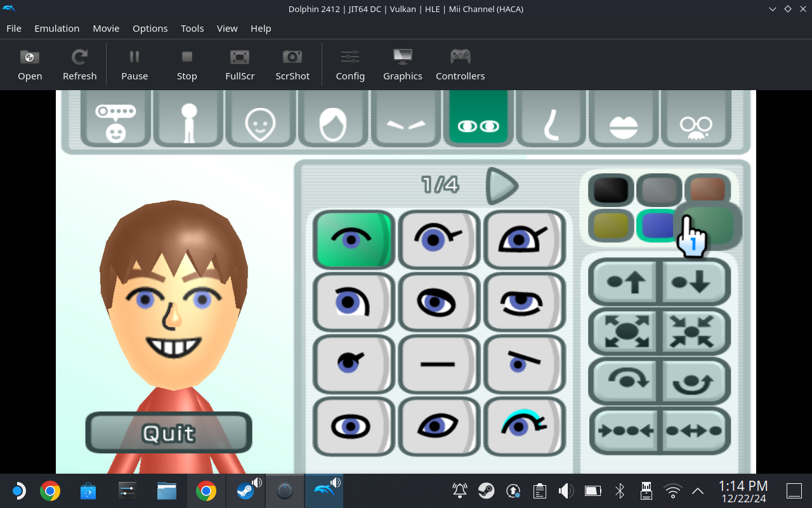The image size is (812, 508).
Task: Rotate the eyes counterclockwise
Action: [695, 380]
